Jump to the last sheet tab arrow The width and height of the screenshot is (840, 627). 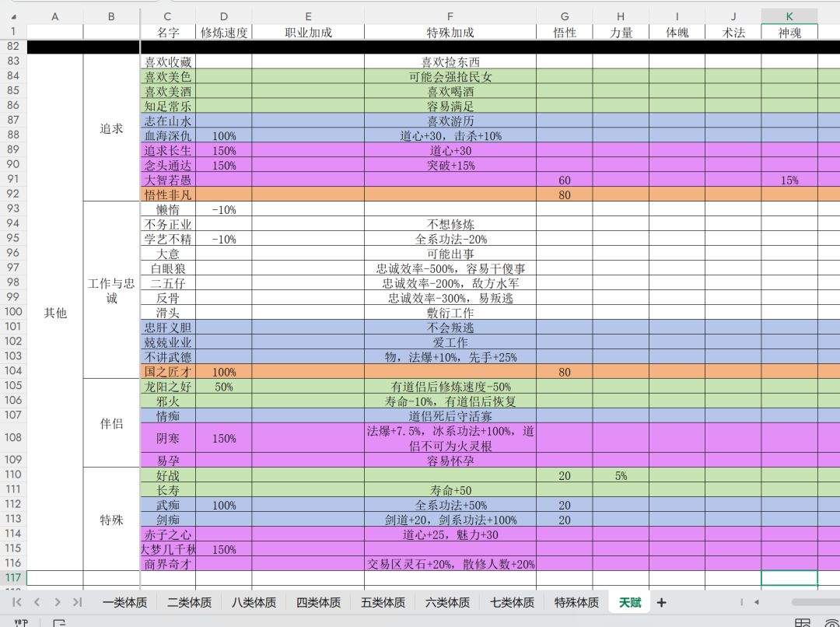coord(77,602)
